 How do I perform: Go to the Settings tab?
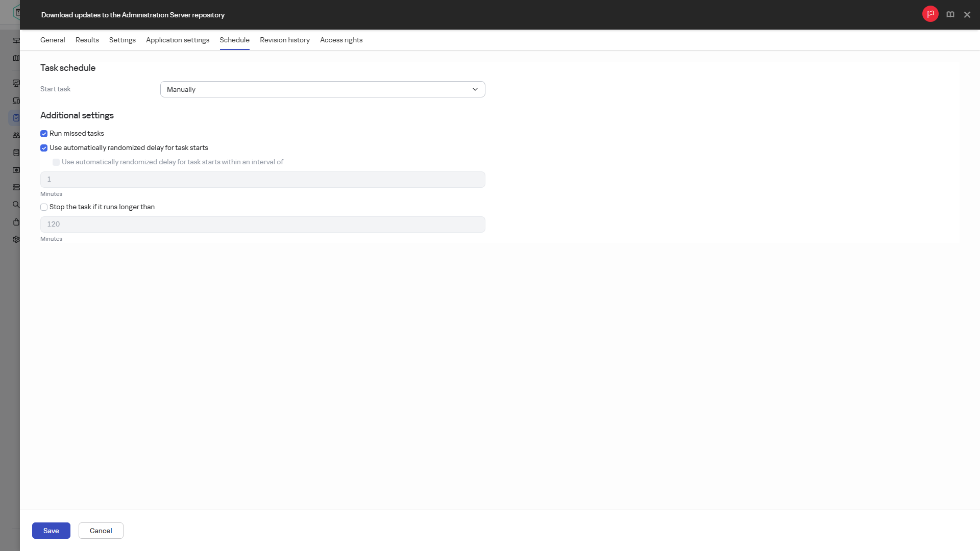click(122, 40)
